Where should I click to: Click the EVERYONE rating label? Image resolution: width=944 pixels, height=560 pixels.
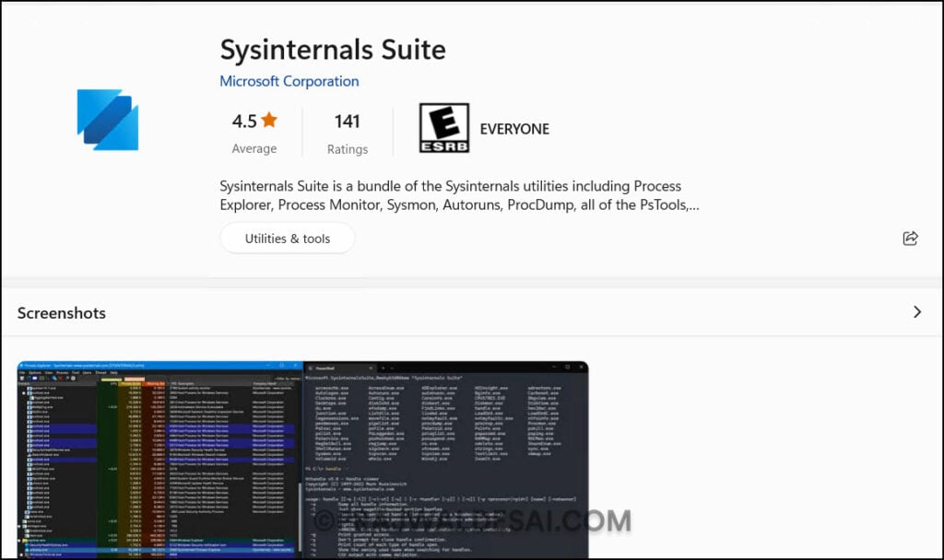(514, 129)
